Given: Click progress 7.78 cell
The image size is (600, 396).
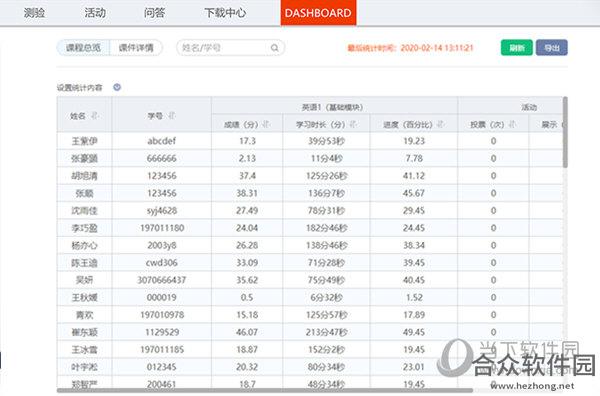Looking at the screenshot, I should tap(414, 158).
